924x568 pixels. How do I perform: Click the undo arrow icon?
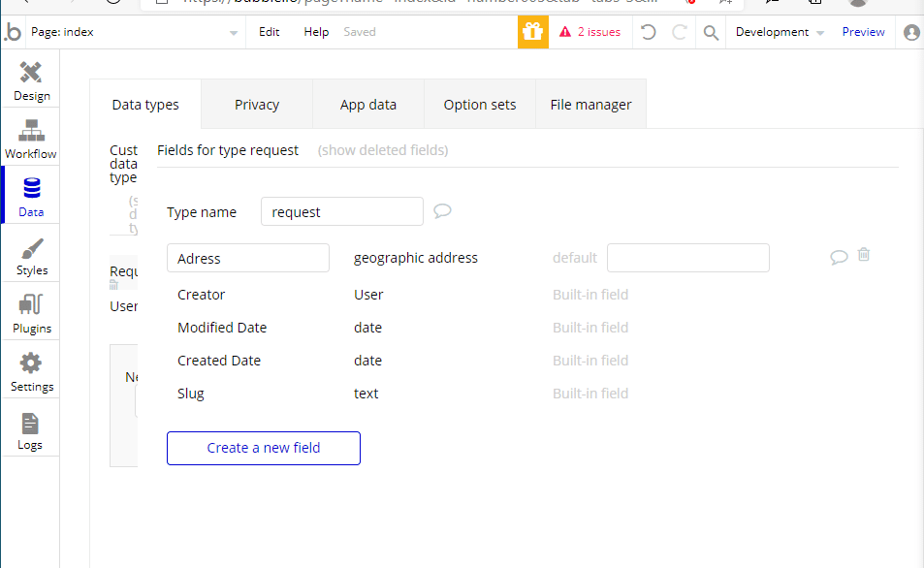(649, 32)
